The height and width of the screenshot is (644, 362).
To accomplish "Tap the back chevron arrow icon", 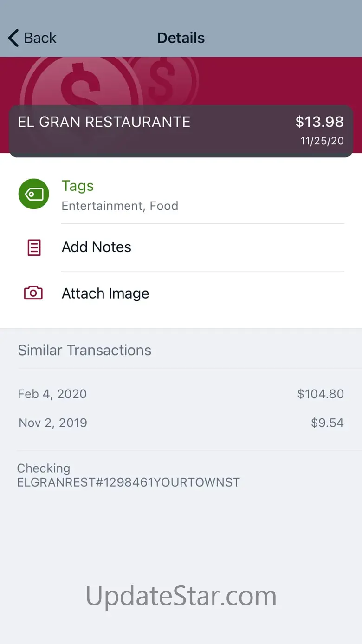I will tap(13, 38).
